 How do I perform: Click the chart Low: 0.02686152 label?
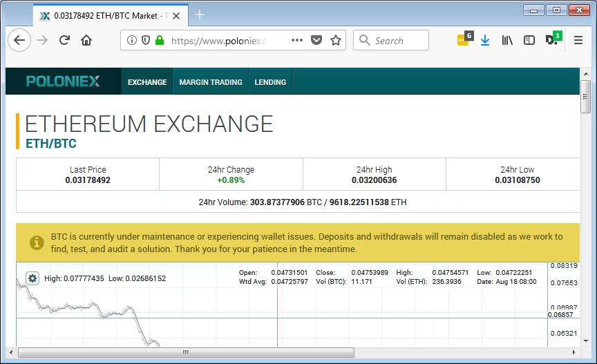(137, 278)
